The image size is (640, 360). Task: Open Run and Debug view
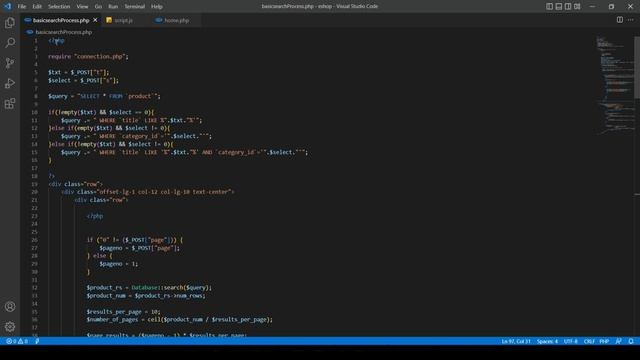(10, 83)
